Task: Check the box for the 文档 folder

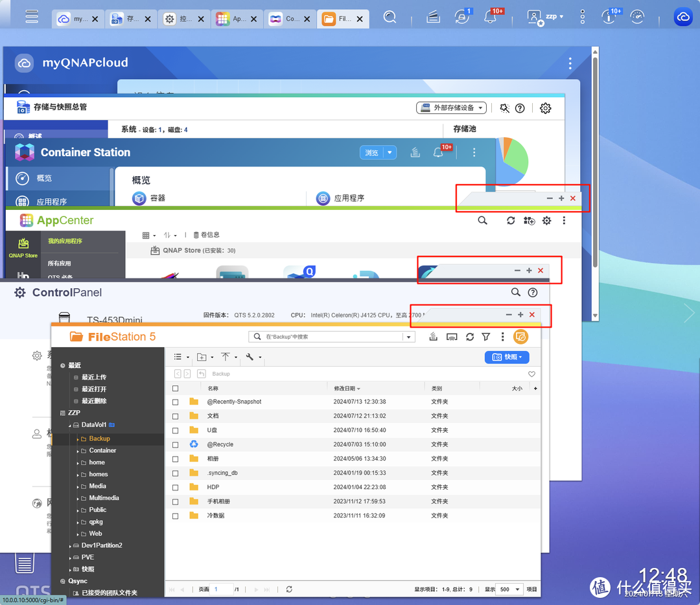Action: [176, 416]
